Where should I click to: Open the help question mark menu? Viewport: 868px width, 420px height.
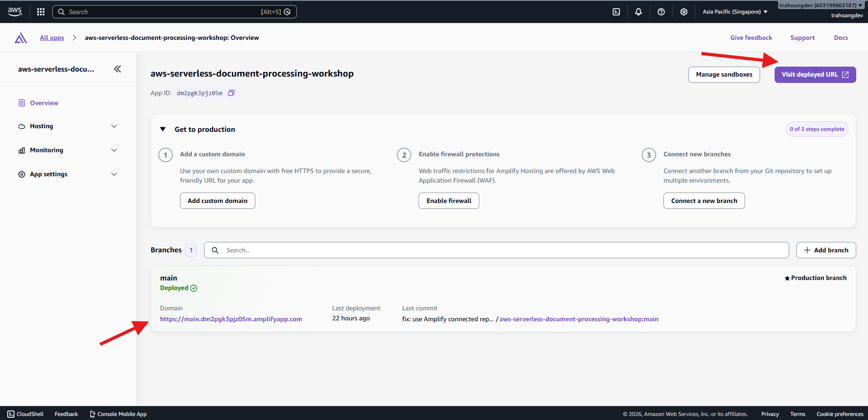point(661,12)
